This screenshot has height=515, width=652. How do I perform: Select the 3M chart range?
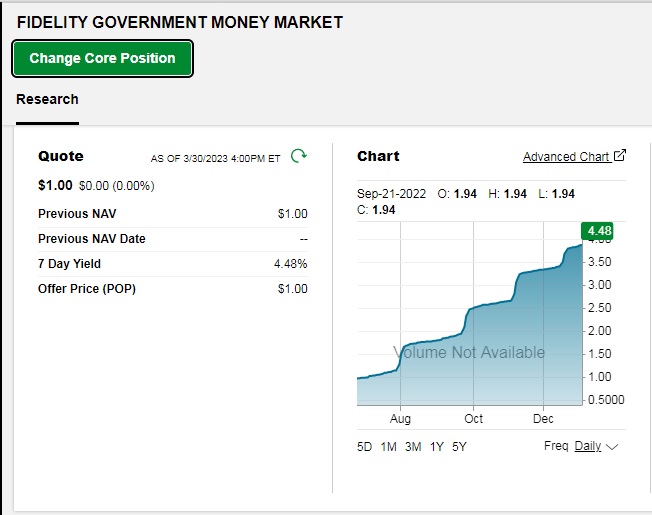(x=413, y=447)
